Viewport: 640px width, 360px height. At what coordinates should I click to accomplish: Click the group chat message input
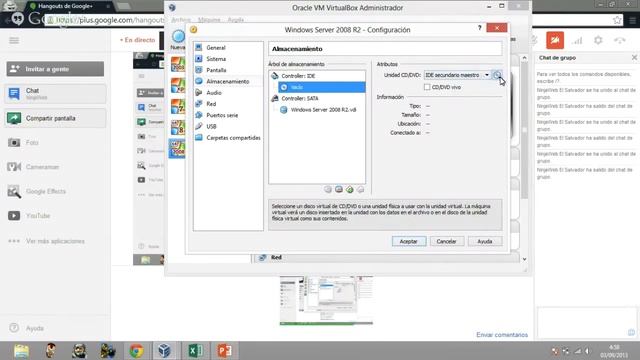[586, 322]
